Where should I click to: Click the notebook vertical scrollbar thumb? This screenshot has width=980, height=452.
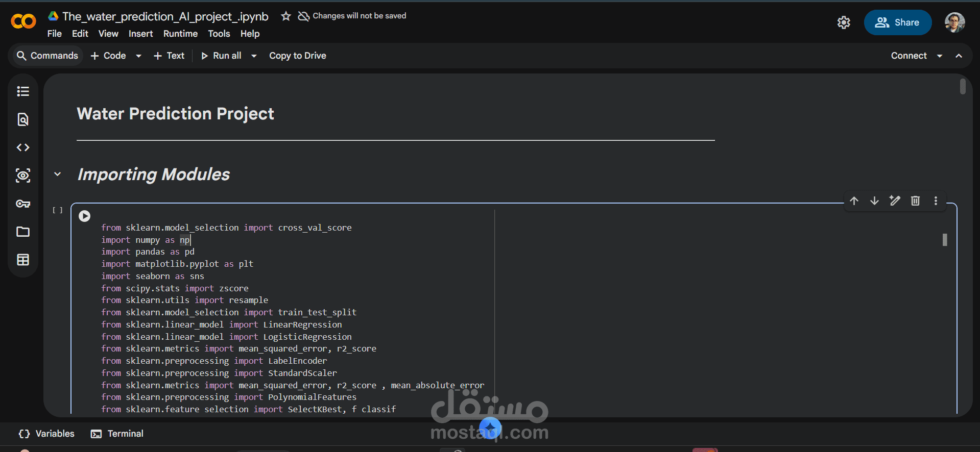963,86
